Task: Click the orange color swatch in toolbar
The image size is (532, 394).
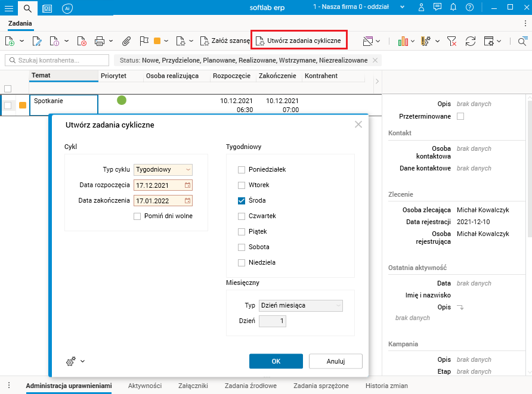Action: point(157,41)
